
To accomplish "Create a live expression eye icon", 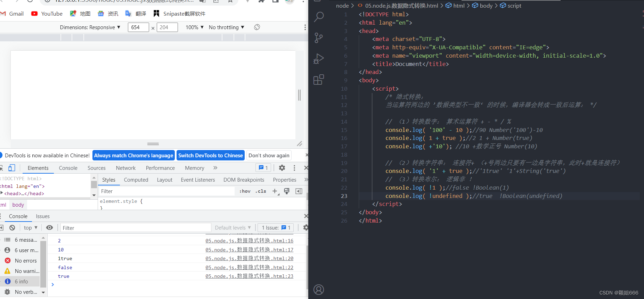I will pyautogui.click(x=50, y=227).
